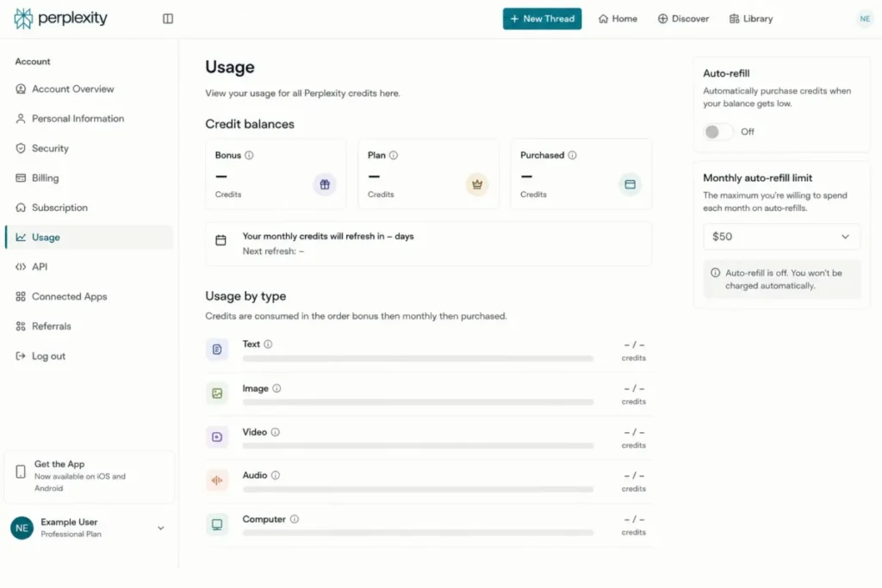Viewport: 882px width, 588px height.
Task: Show info for Video usage
Action: pyautogui.click(x=275, y=432)
